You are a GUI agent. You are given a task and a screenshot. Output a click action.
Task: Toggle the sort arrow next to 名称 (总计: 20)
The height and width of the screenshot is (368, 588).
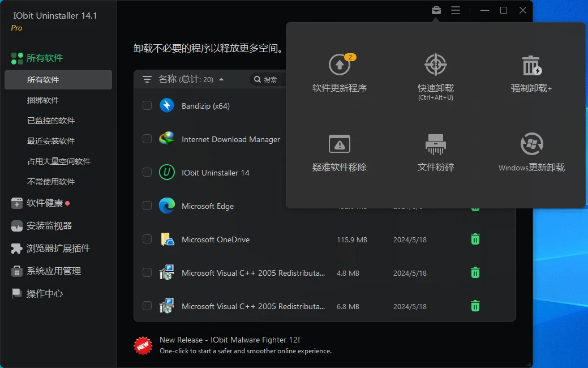tap(221, 79)
